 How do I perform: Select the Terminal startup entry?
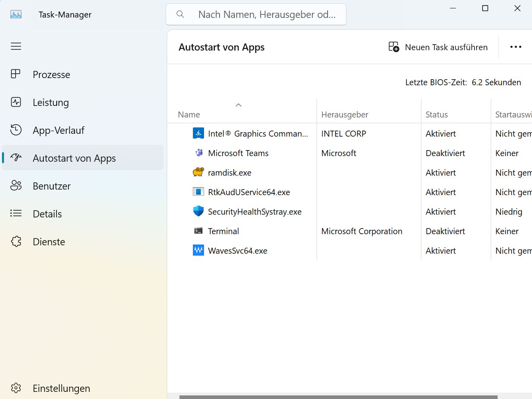tap(223, 231)
